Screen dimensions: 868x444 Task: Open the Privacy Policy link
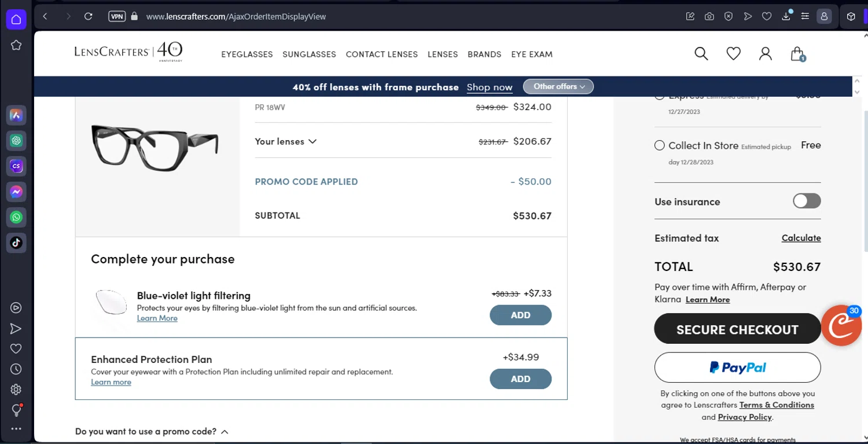745,417
